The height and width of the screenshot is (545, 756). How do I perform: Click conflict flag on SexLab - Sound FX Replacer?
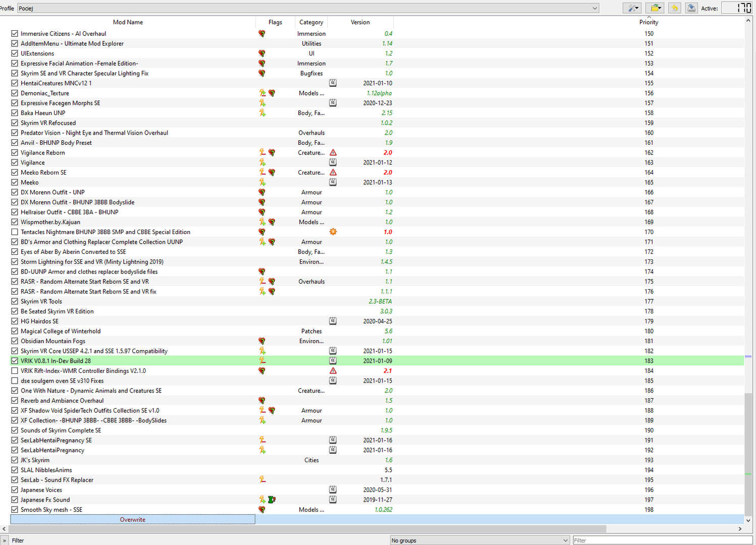pos(262,480)
